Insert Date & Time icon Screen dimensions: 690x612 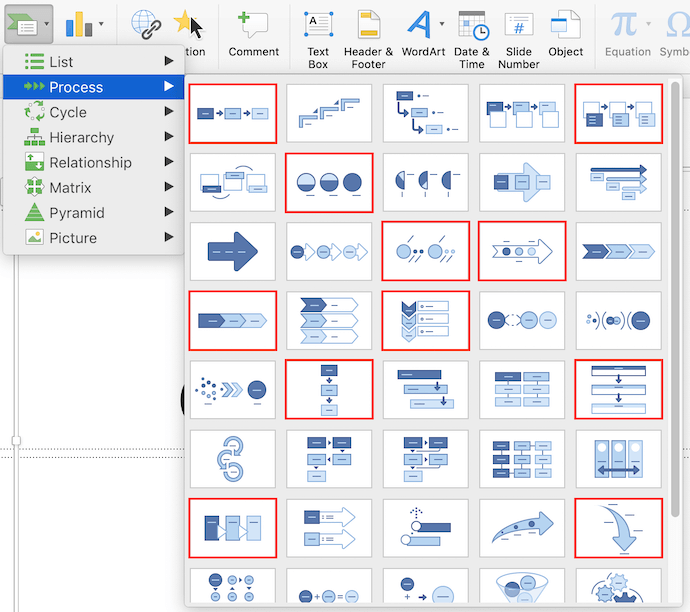[x=472, y=24]
